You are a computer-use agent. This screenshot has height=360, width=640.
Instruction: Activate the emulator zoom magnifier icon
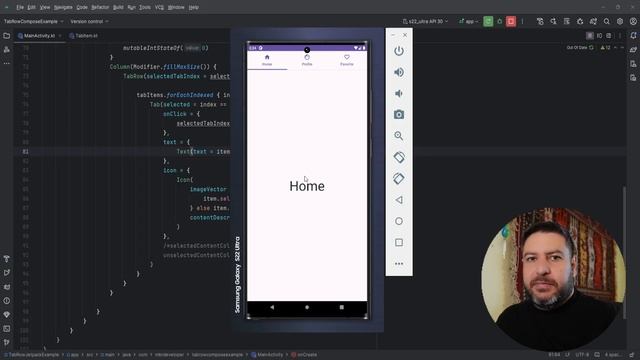399,136
